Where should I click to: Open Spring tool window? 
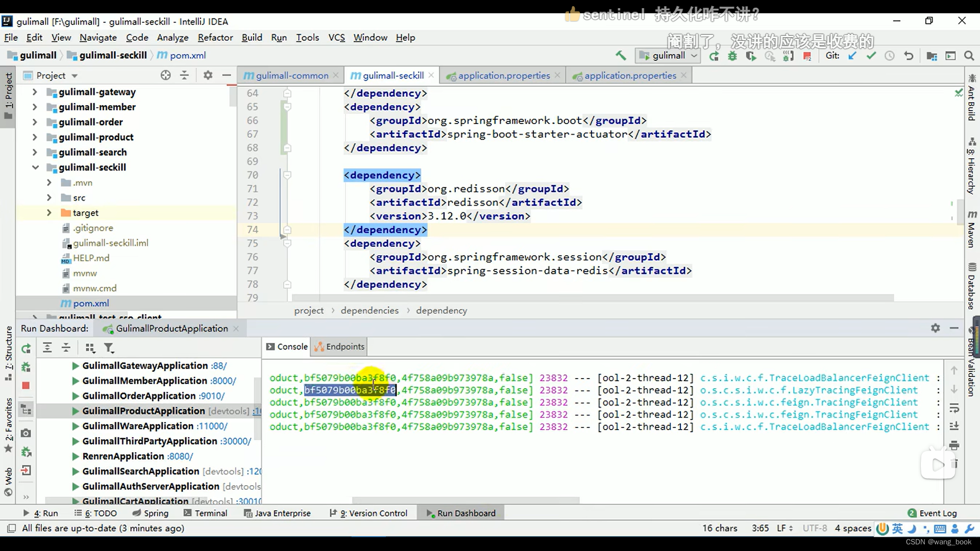[x=150, y=513]
